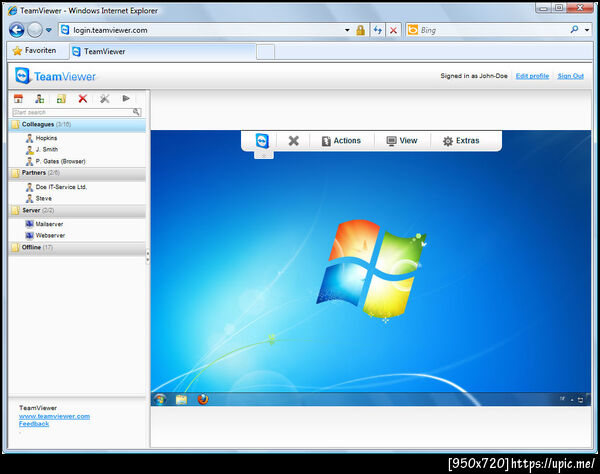Open the Extras menu
The width and height of the screenshot is (600, 474).
tap(461, 141)
